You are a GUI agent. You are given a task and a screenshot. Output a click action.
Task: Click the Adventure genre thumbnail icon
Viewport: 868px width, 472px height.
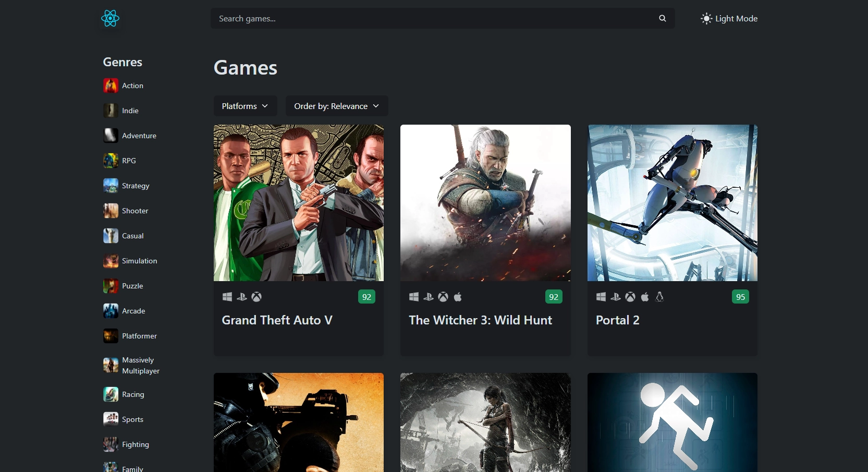click(111, 136)
